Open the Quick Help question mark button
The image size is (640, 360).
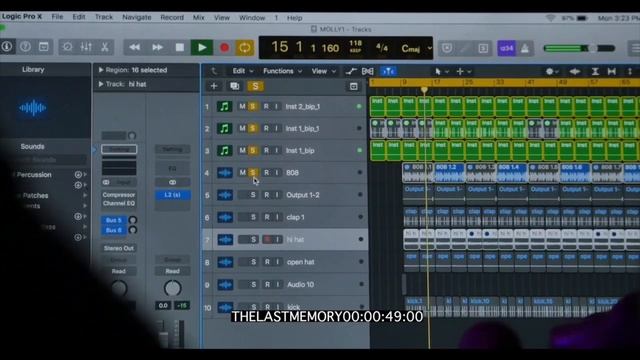pyautogui.click(x=25, y=47)
